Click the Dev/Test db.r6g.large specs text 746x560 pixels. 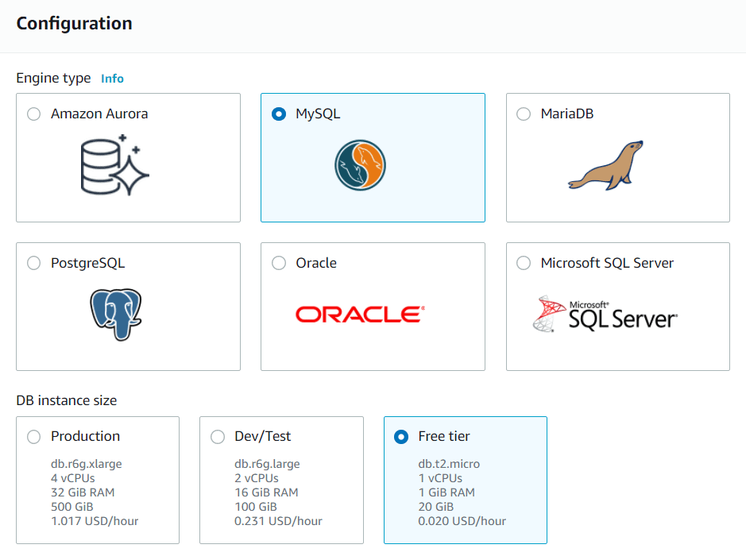coord(267,464)
